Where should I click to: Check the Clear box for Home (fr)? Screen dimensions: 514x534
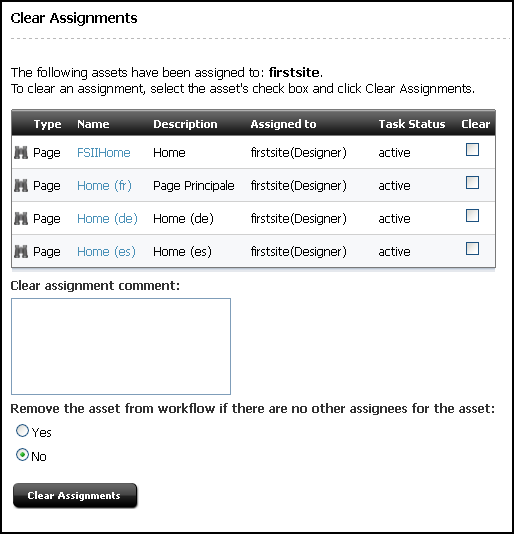472,183
